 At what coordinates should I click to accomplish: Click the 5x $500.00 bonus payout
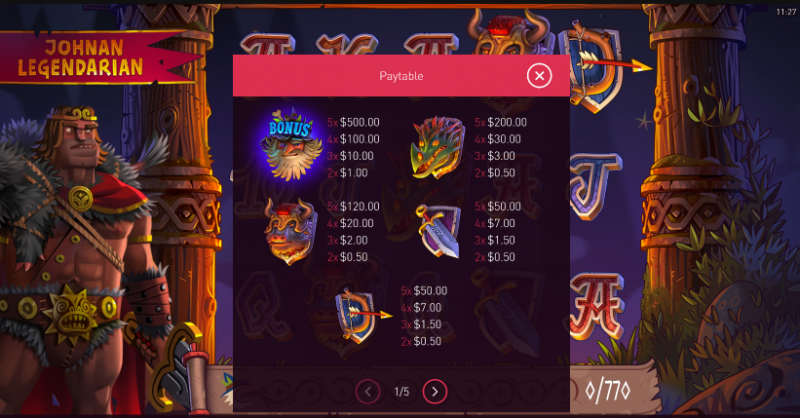click(353, 122)
